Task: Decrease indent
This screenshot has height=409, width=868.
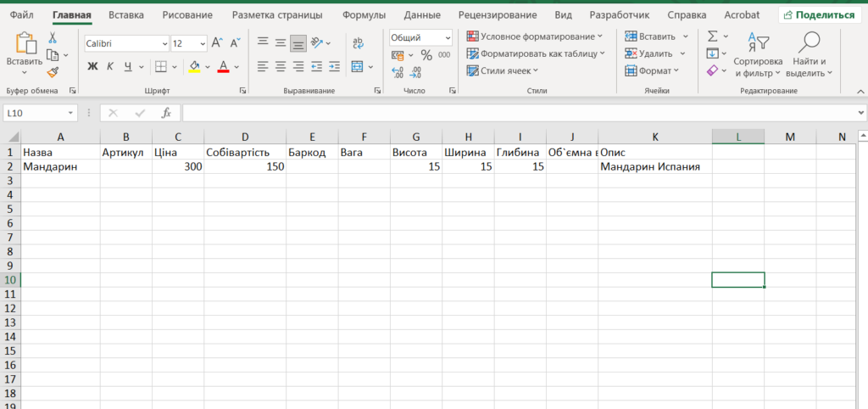Action: tap(317, 66)
